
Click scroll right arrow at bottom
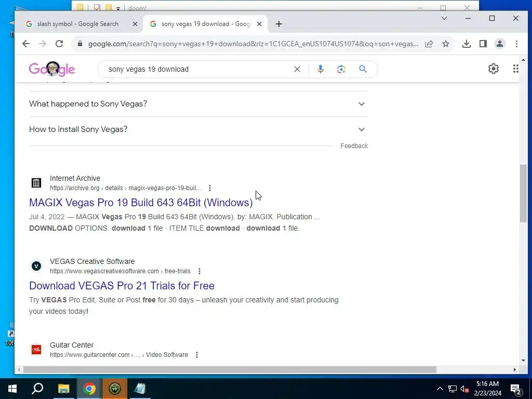(x=515, y=369)
